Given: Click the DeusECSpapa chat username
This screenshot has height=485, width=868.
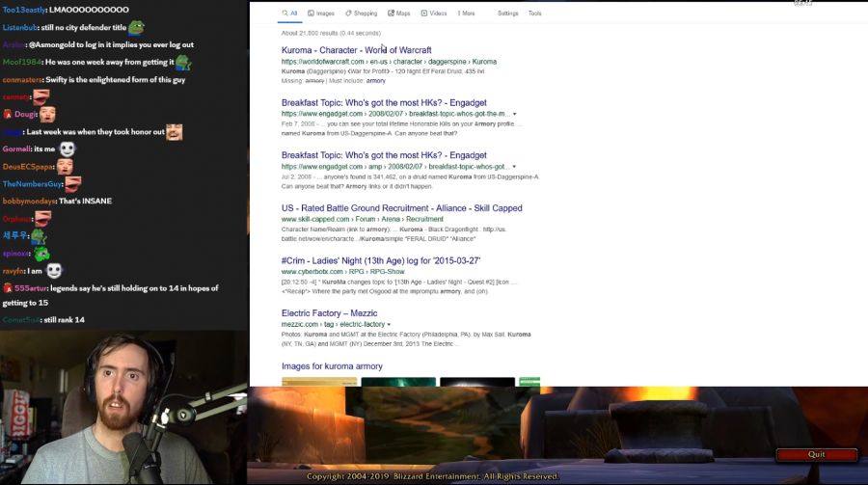Looking at the screenshot, I should coord(28,167).
